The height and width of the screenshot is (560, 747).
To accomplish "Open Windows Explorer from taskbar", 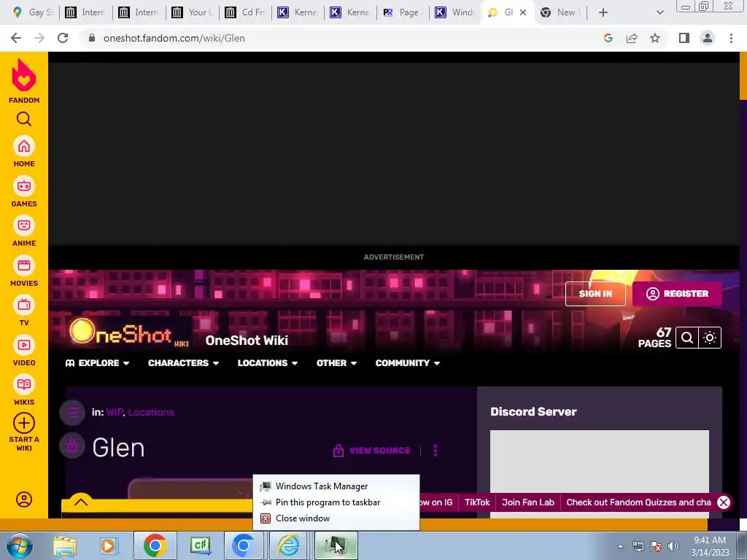I will (65, 545).
